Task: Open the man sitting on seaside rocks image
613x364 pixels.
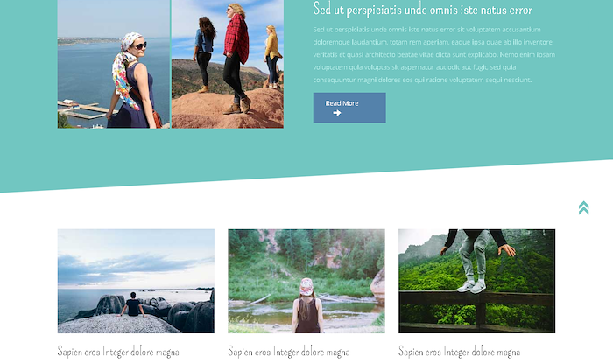Action: [136, 281]
